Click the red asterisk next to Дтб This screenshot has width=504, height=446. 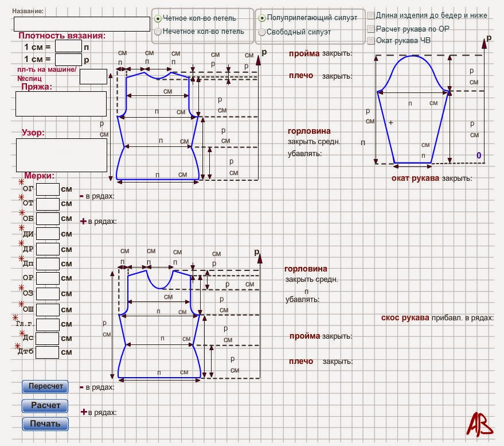click(x=18, y=346)
